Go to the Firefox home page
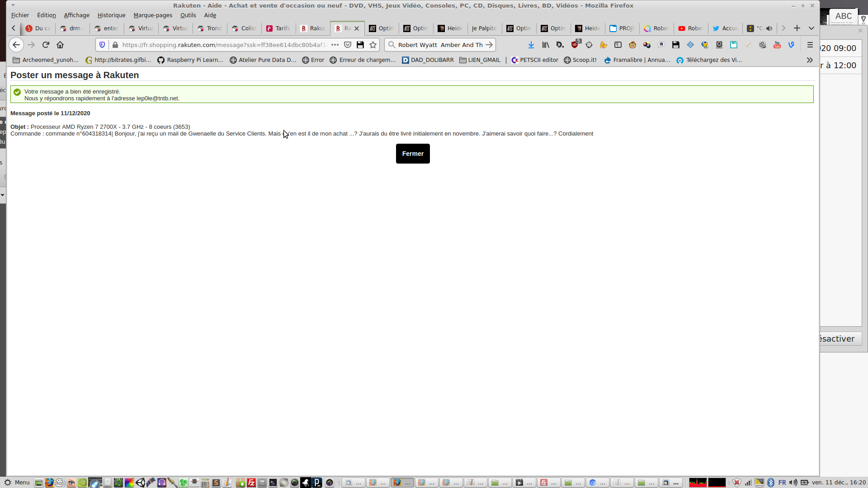Screen dimensions: 868x488 pos(60,45)
